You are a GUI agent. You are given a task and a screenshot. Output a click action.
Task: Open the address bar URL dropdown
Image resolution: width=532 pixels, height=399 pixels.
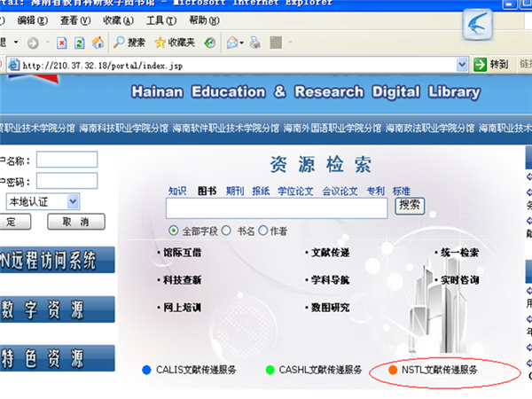[462, 64]
